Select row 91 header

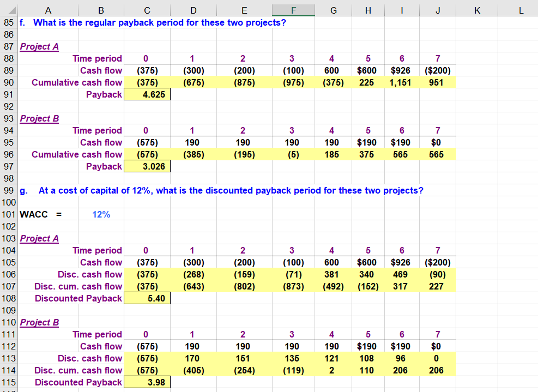9,94
